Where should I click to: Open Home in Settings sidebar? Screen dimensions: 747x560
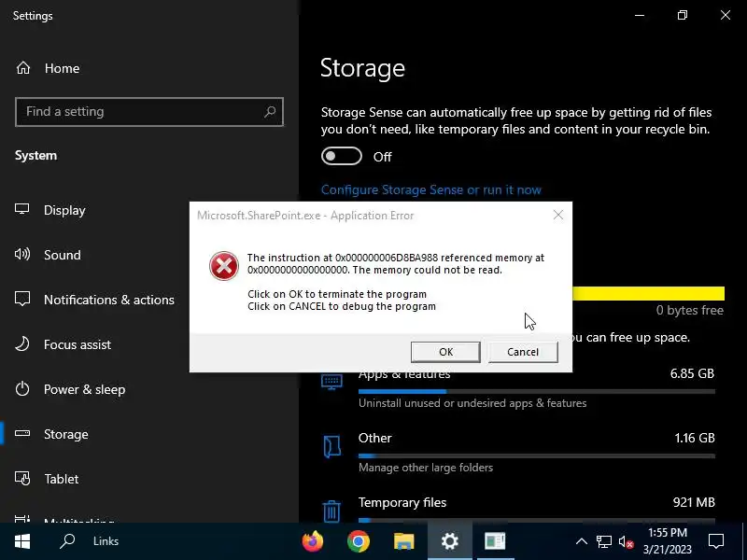62,68
